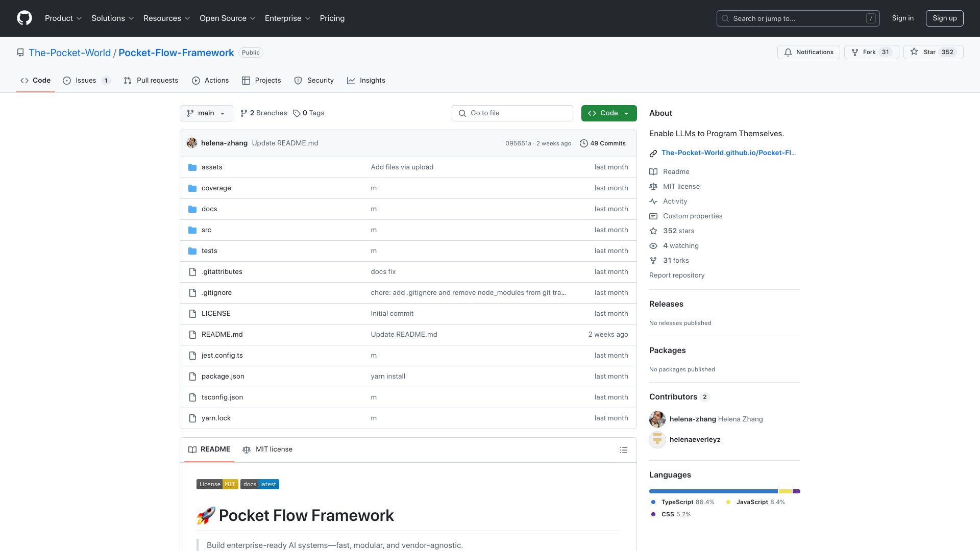The width and height of the screenshot is (980, 551).
Task: Open the 2 Branches link
Action: [264, 113]
